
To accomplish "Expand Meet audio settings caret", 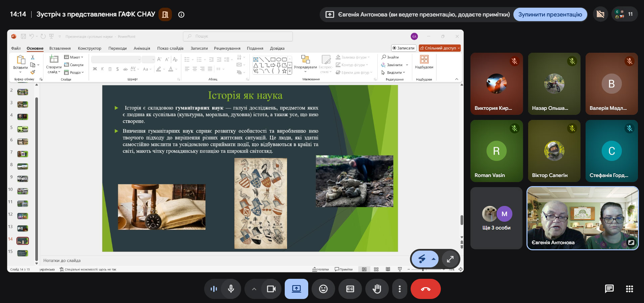I will 254,289.
